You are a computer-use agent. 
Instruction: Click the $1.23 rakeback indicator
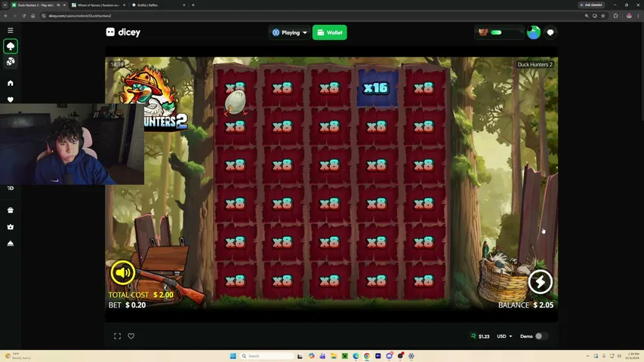pos(480,336)
